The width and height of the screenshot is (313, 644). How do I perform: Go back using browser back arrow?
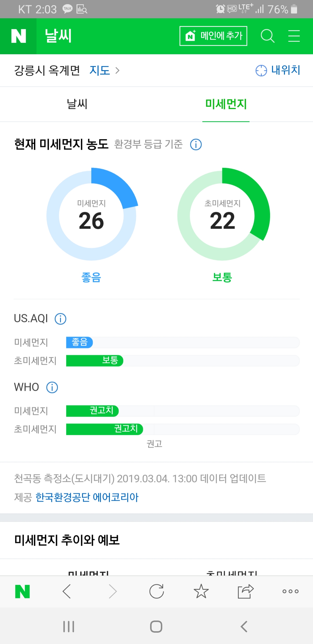coord(67,591)
